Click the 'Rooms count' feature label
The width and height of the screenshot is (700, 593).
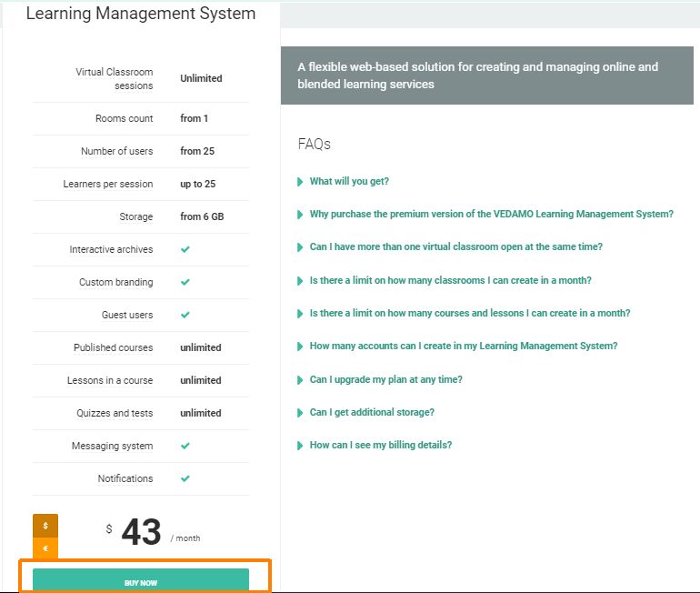pos(125,118)
